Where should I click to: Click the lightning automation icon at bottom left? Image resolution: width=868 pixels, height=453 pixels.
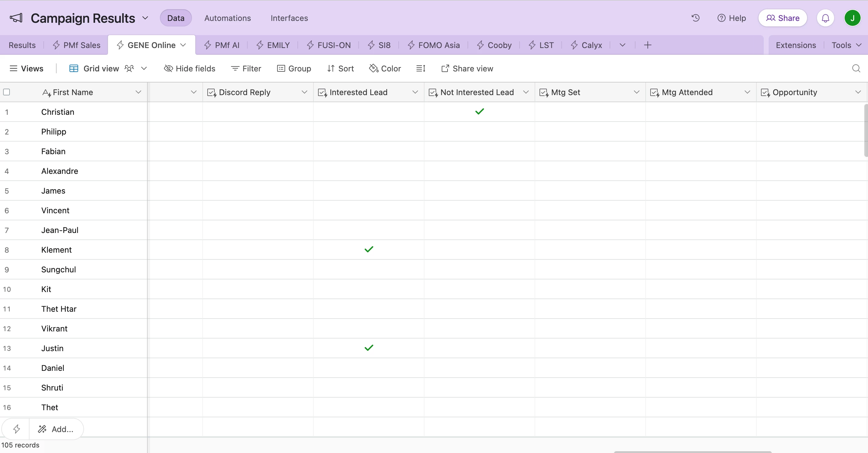coord(16,429)
